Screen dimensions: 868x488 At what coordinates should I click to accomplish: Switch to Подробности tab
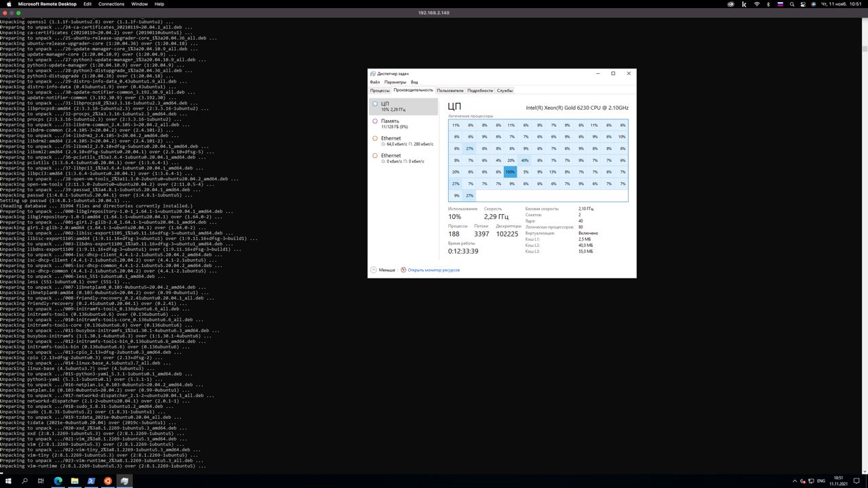point(480,90)
